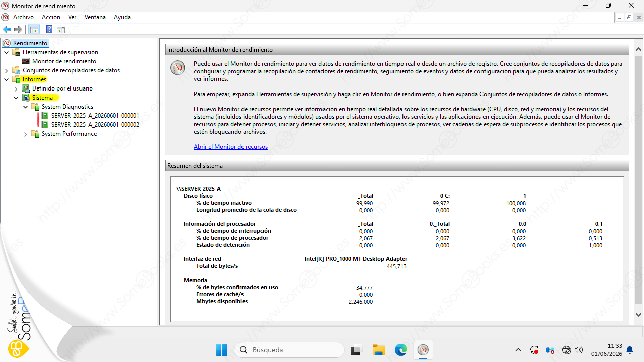Click the clock showing 11:33 in taskbar
The width and height of the screenshot is (644, 362).
(615, 346)
